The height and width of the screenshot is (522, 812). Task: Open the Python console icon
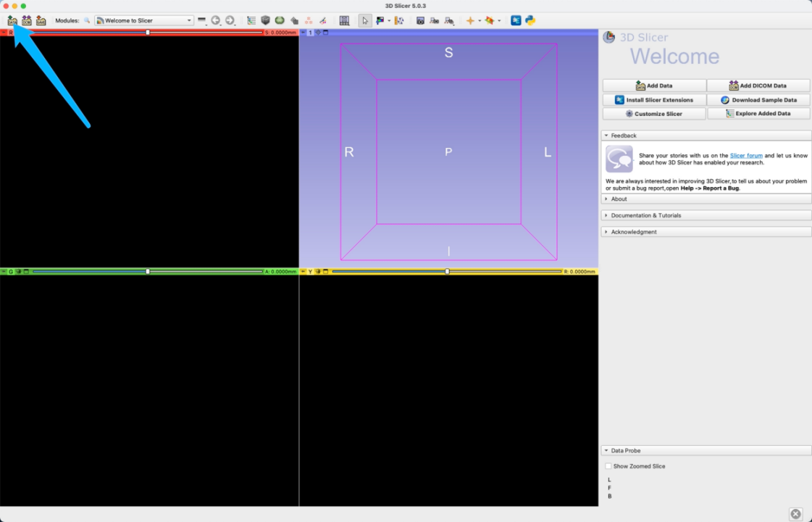click(x=530, y=21)
